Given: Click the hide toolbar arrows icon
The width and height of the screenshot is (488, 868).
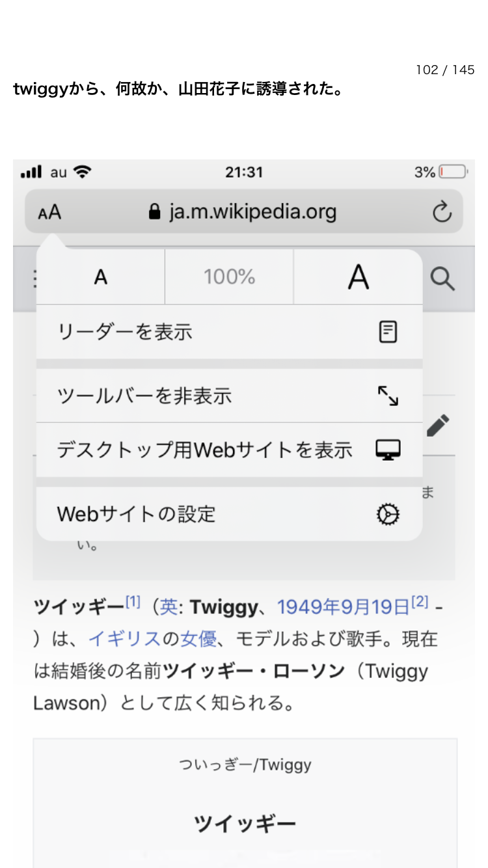Looking at the screenshot, I should click(388, 396).
